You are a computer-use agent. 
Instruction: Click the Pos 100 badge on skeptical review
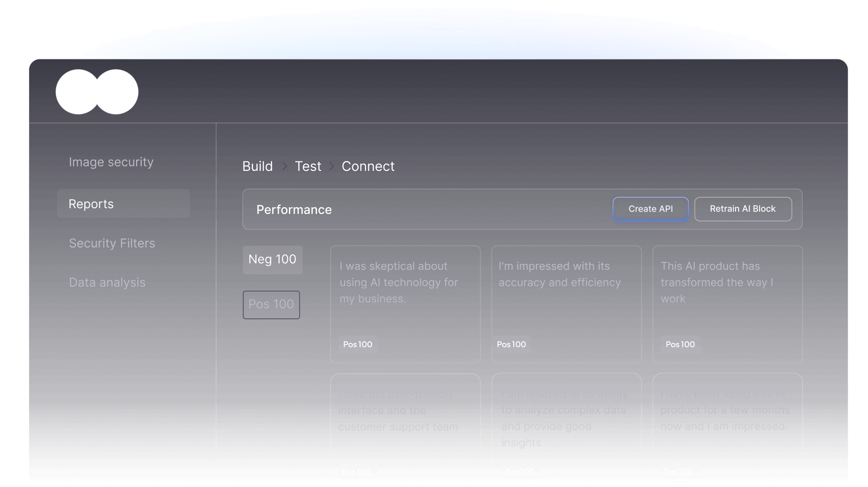(358, 344)
